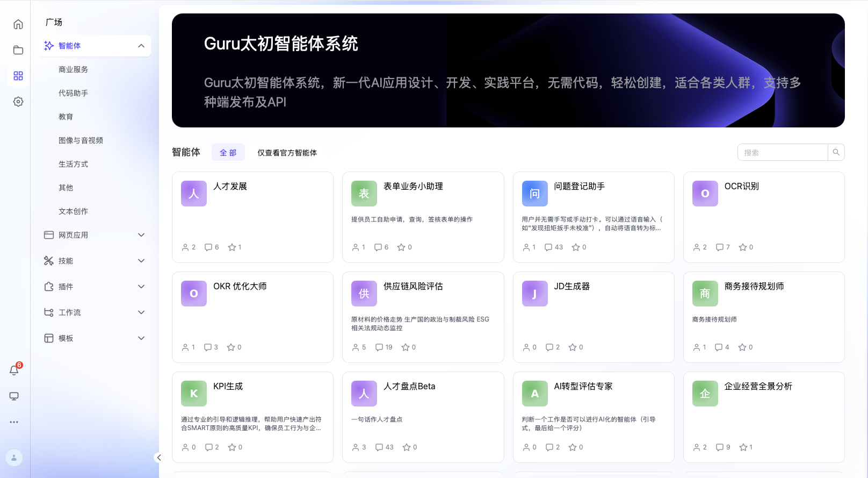Open the 问题登记助手 agent title
The image size is (868, 478).
click(x=580, y=186)
